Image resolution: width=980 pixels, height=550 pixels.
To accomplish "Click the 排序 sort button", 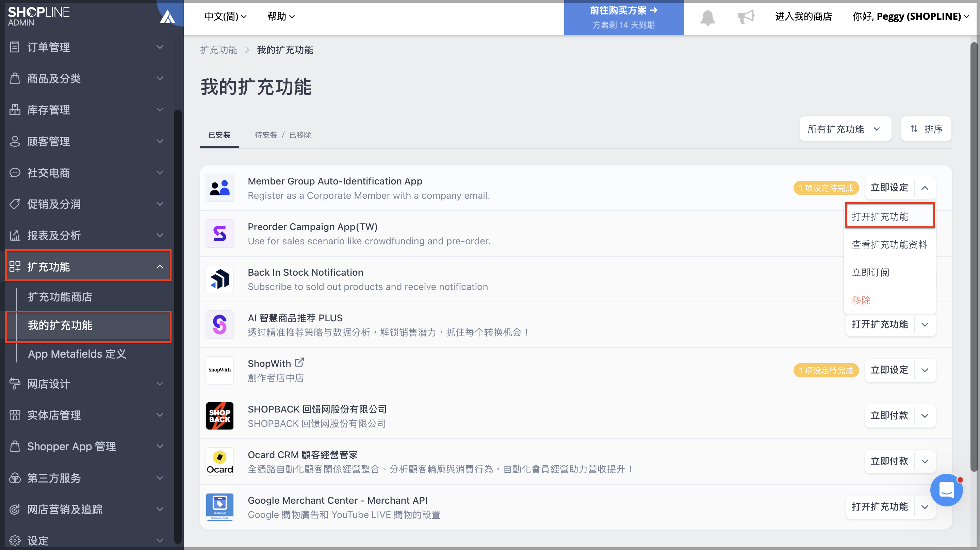I will point(926,129).
